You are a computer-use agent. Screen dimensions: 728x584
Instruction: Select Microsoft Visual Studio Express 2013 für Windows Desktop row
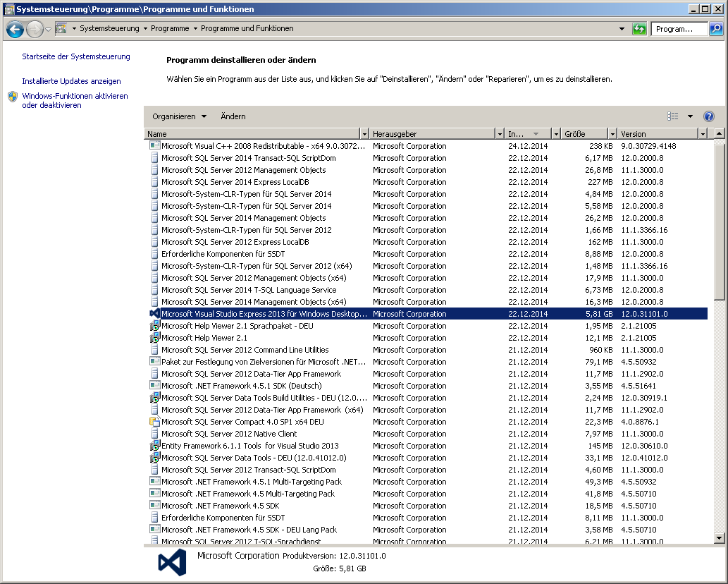tap(428, 314)
